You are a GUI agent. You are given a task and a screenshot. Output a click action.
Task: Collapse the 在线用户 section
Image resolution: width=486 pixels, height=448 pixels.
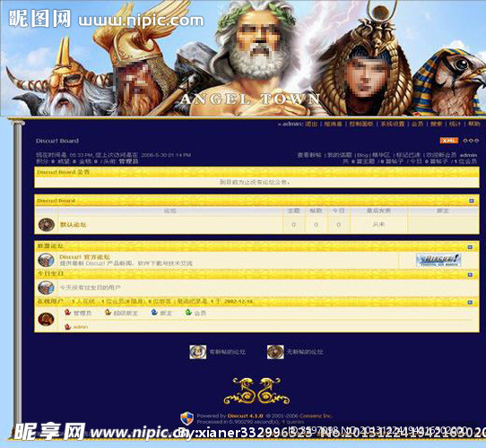click(x=470, y=302)
